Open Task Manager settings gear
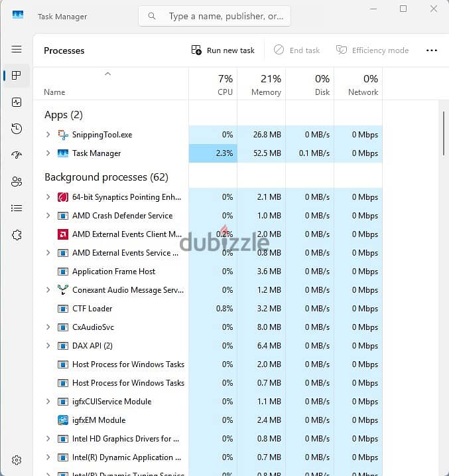Viewport: 449px width, 476px height. (x=17, y=460)
